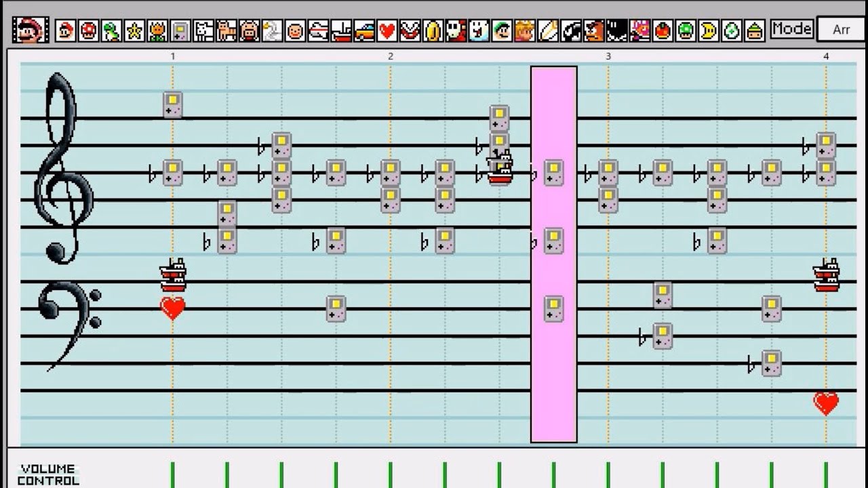Adjust volume bar under measure 3
Screen dimensions: 868x488
pyautogui.click(x=608, y=474)
